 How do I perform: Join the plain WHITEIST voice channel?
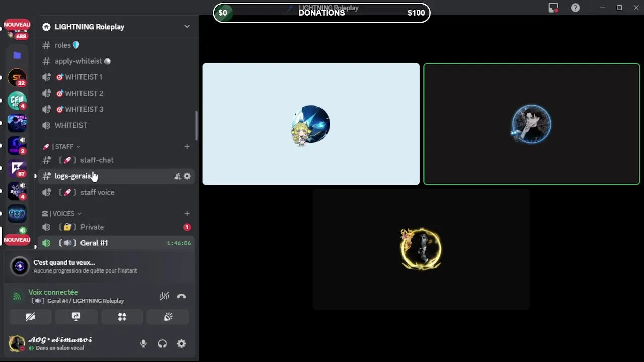click(x=116, y=125)
